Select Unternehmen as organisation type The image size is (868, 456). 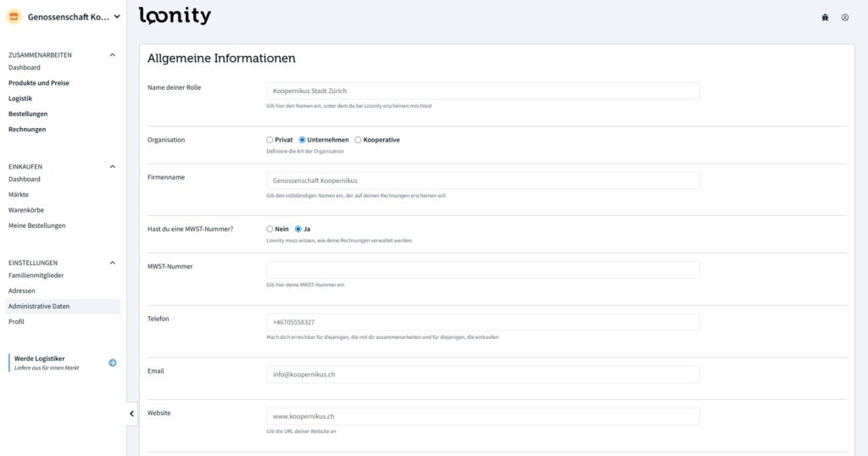click(x=303, y=140)
